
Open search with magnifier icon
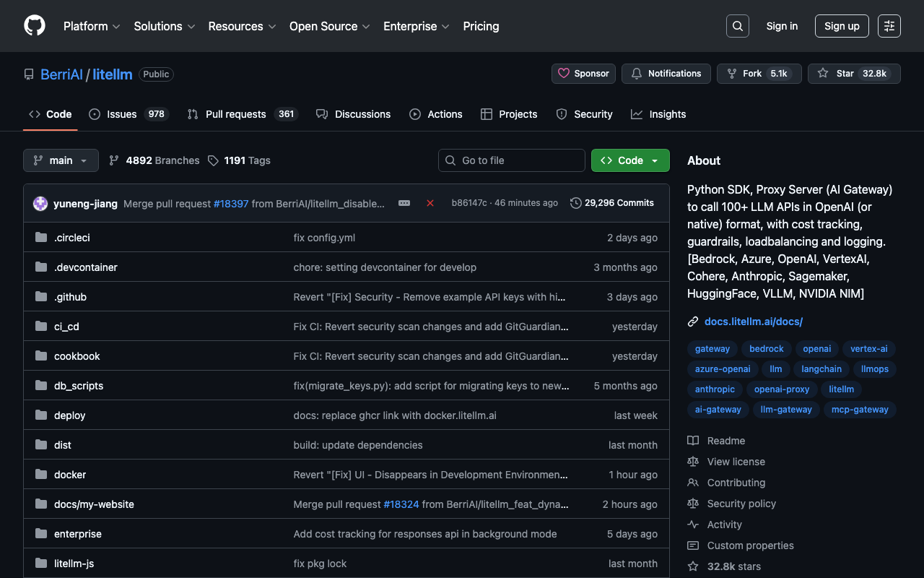(737, 26)
